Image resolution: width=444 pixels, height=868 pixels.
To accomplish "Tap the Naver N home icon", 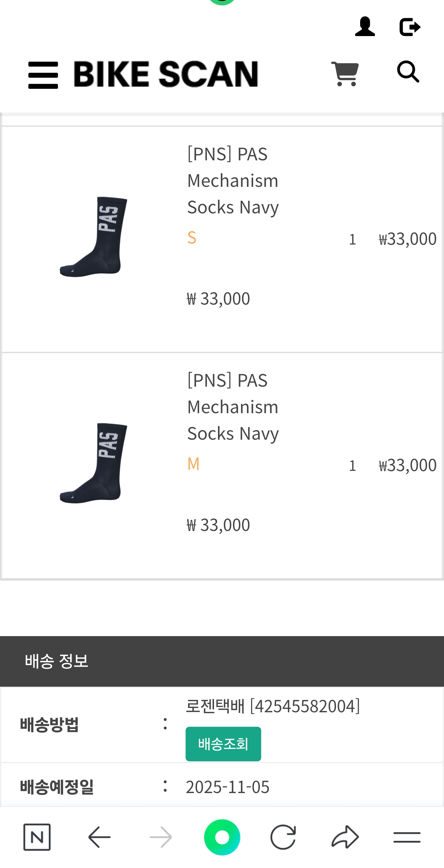I will [37, 837].
